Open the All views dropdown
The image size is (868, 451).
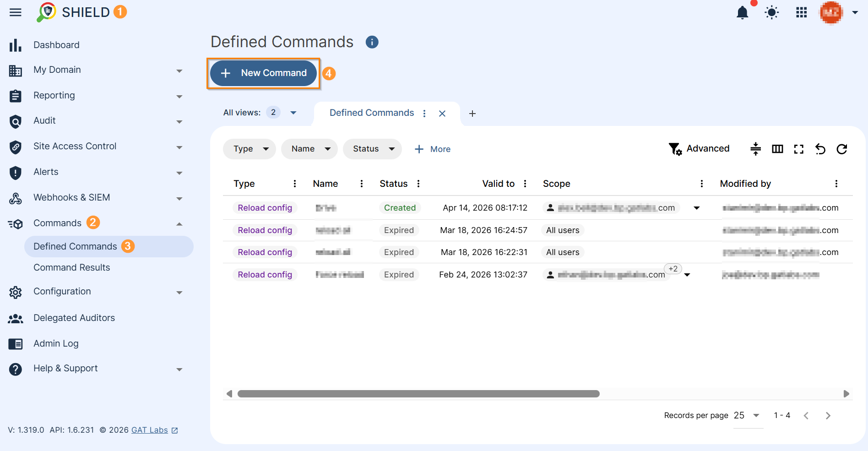(293, 113)
